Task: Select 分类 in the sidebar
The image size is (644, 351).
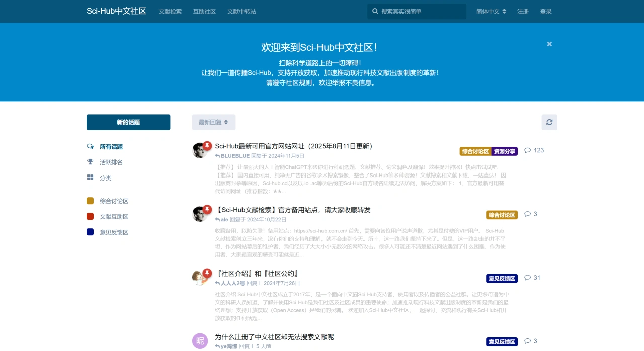Action: pos(106,178)
